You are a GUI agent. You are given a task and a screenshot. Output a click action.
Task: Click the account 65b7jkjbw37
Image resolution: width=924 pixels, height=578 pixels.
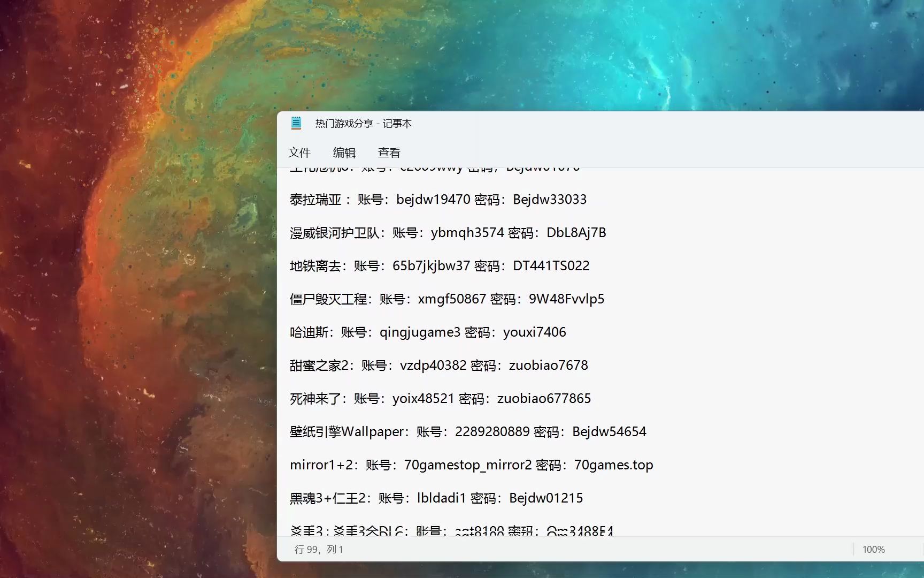[431, 266]
